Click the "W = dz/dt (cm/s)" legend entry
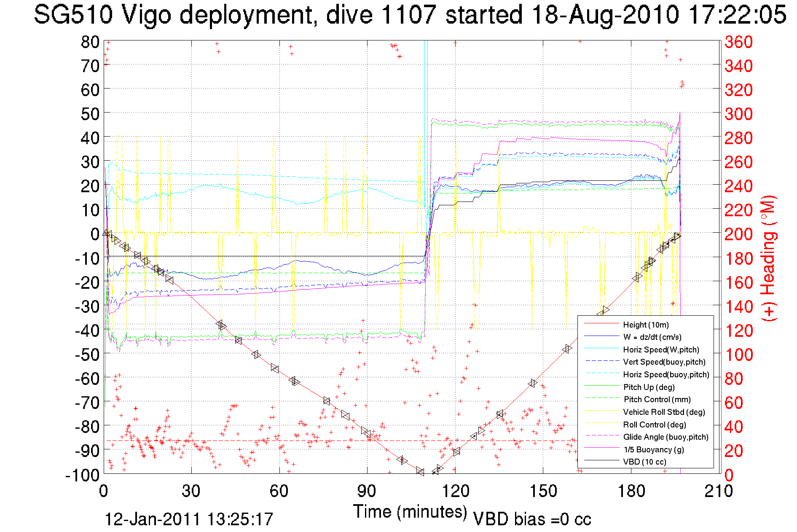Screen dimensions: 797x532 [652, 337]
